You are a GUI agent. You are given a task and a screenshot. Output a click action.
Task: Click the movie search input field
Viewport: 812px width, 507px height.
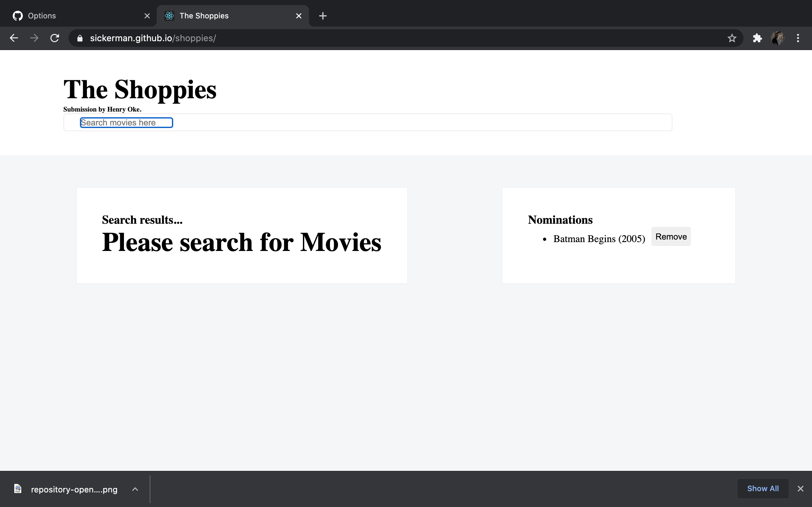pos(126,122)
